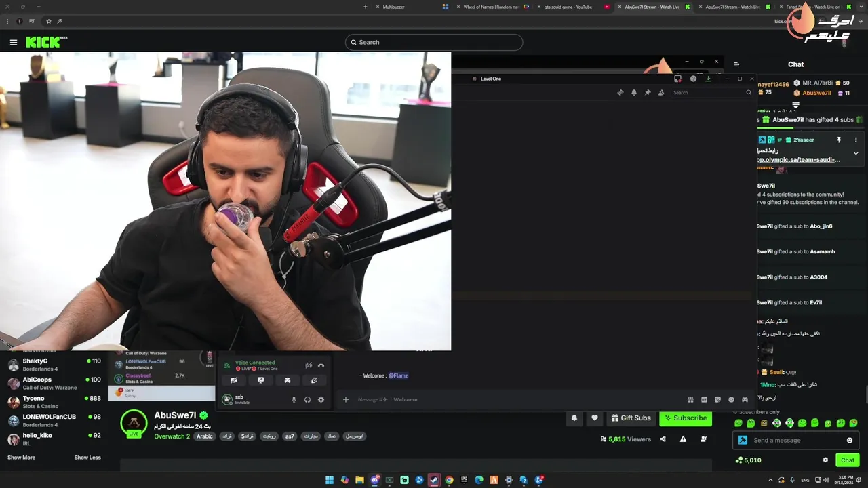
Task: Open Discord sticker picker
Action: click(x=717, y=400)
